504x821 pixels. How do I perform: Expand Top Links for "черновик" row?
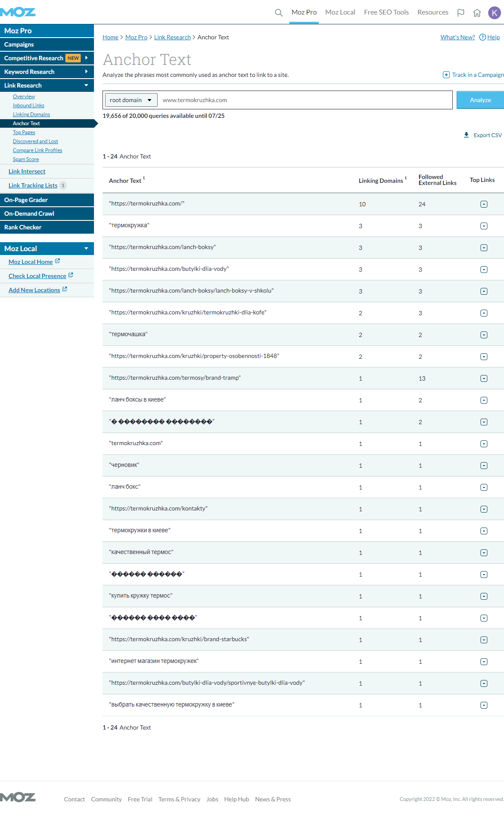click(x=484, y=466)
